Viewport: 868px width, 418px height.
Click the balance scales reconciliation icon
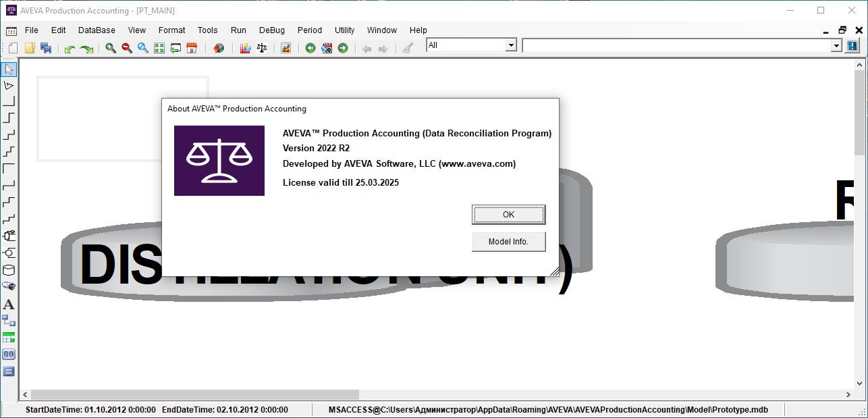click(x=262, y=48)
